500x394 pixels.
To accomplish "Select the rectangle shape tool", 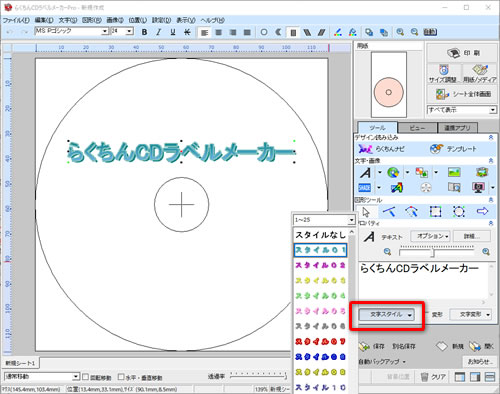I will [435, 211].
